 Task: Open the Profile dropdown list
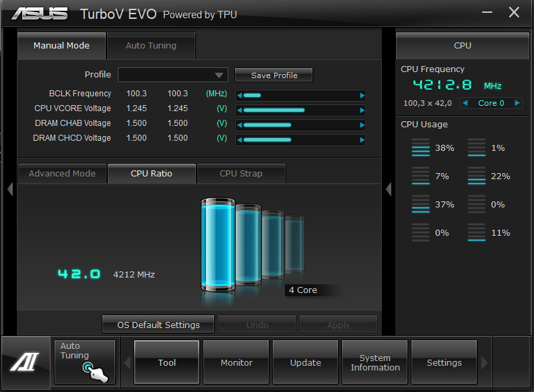click(173, 75)
